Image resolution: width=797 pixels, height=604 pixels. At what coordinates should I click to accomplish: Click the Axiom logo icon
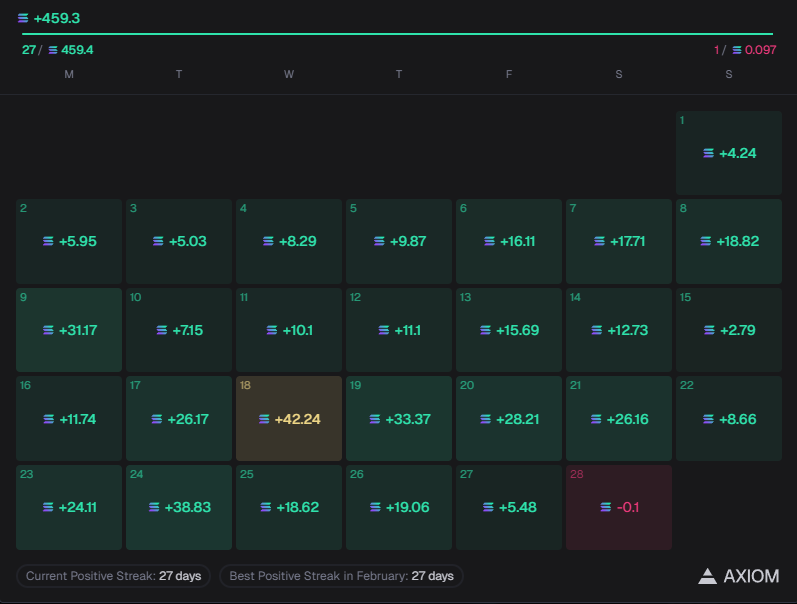coord(707,576)
